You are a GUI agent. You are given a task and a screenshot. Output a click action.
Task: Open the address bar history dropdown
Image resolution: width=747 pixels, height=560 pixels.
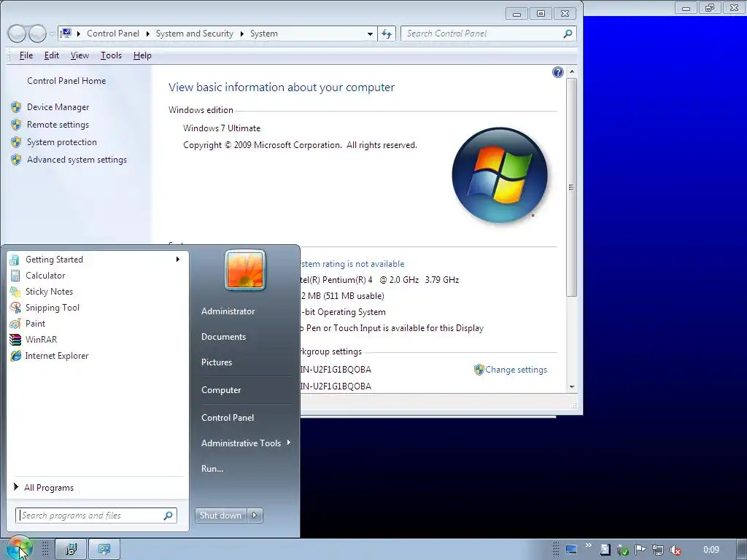[x=370, y=34]
